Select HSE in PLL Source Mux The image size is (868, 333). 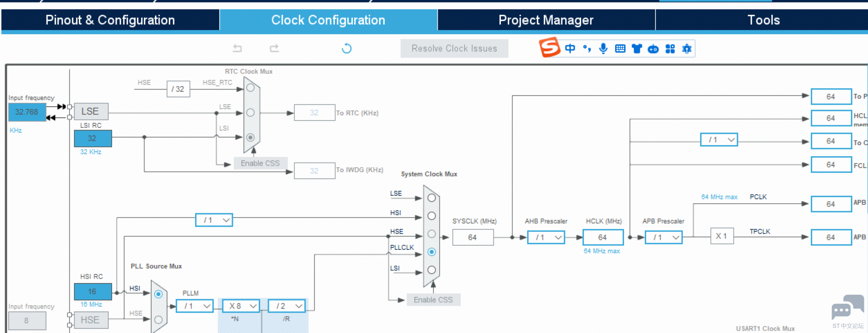coord(158,320)
